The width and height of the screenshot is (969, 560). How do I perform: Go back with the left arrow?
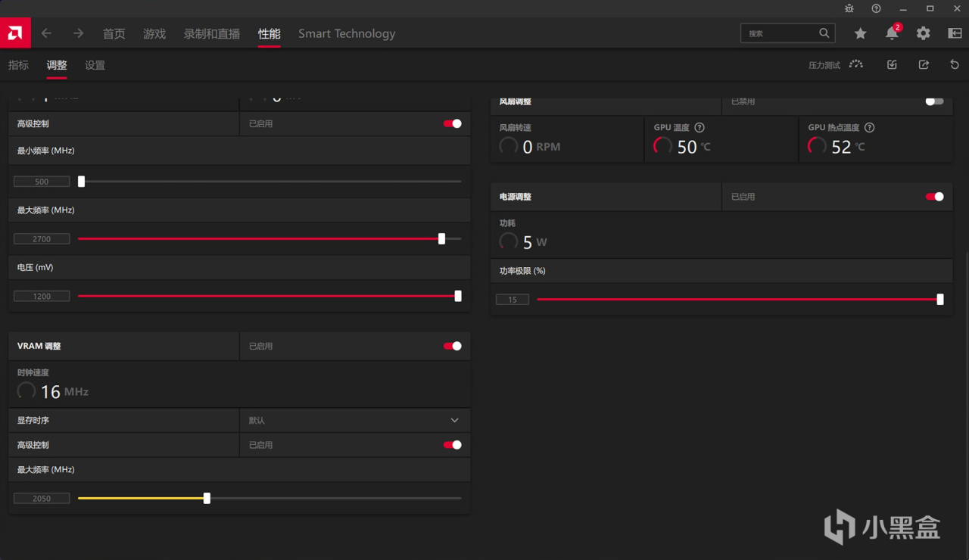pyautogui.click(x=46, y=33)
